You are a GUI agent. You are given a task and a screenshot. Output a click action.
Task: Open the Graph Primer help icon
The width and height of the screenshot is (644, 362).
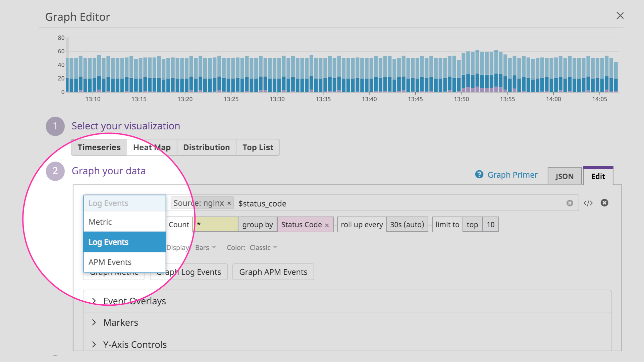(479, 175)
